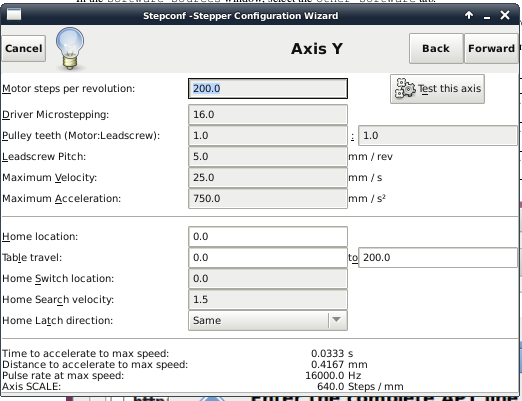Click the Home Search velocity field

(x=268, y=300)
